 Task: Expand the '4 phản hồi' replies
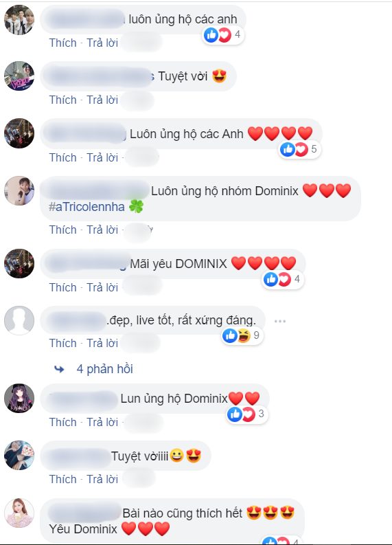click(104, 369)
